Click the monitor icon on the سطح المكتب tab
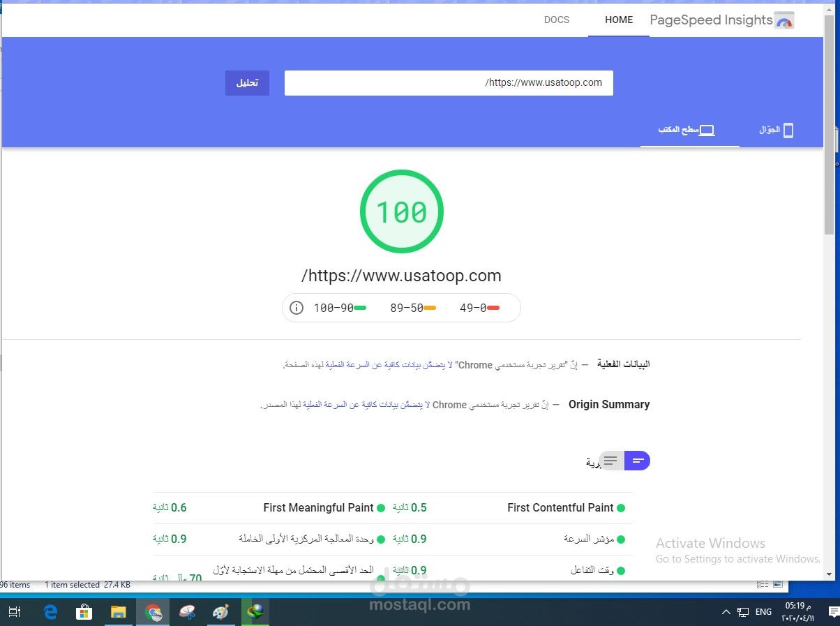The image size is (840, 626). pyautogui.click(x=707, y=130)
